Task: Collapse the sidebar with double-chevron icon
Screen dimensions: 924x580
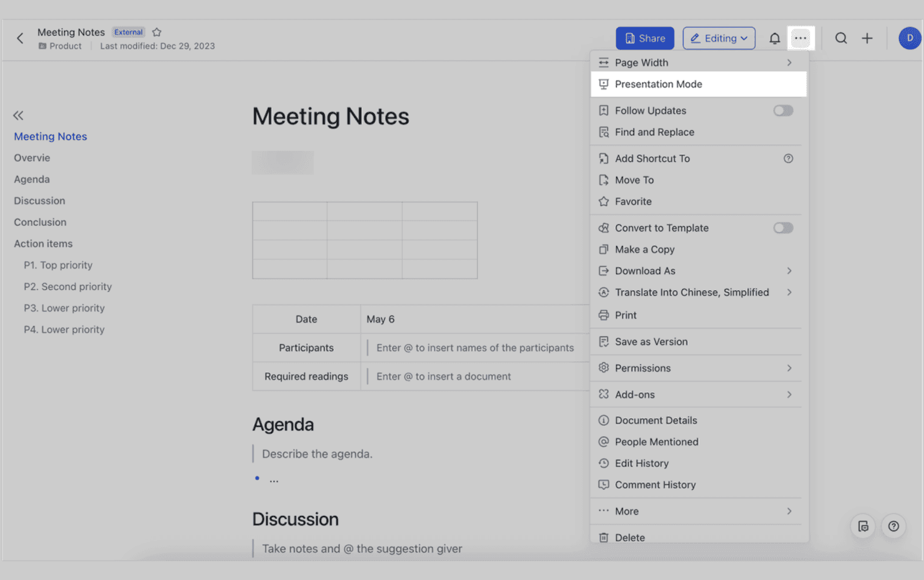Action: 18,116
